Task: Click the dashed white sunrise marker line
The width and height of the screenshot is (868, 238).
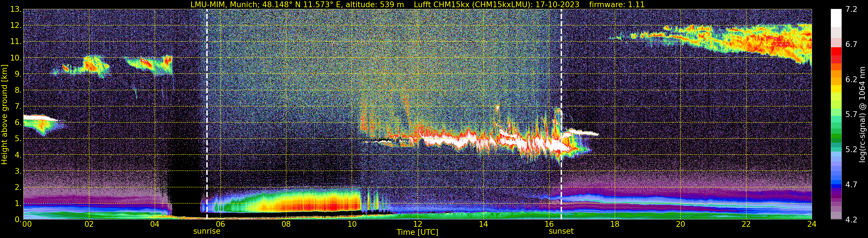Action: pos(207,115)
